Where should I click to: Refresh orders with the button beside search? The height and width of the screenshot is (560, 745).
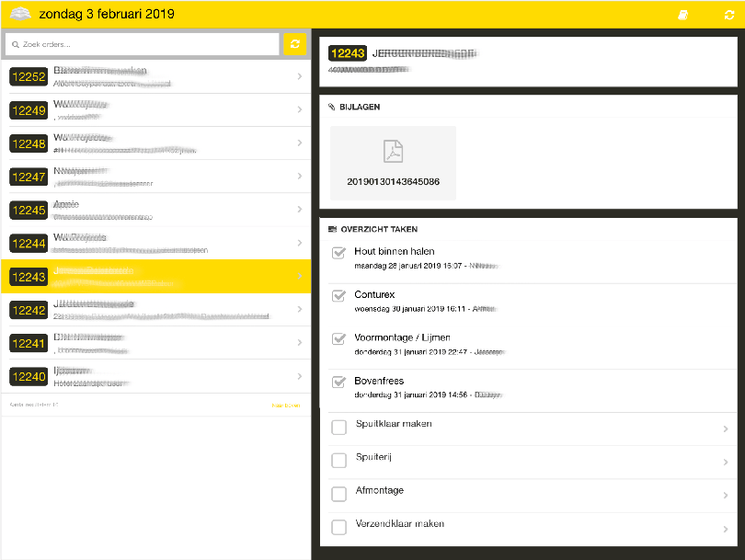tap(295, 44)
